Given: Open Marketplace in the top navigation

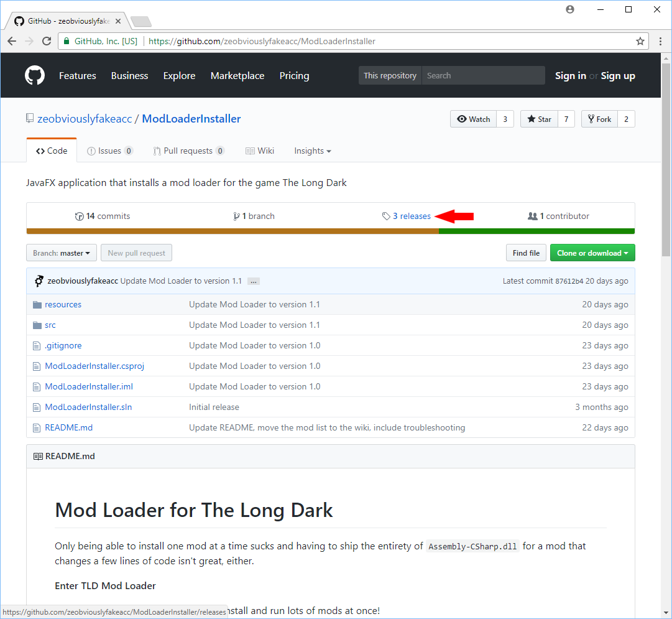Looking at the screenshot, I should point(237,76).
